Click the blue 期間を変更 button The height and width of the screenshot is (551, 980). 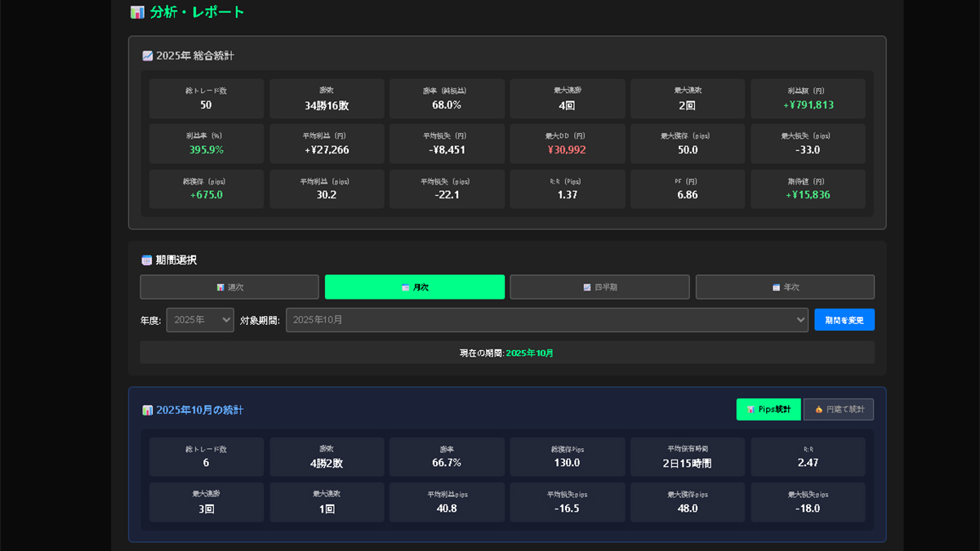click(x=844, y=320)
